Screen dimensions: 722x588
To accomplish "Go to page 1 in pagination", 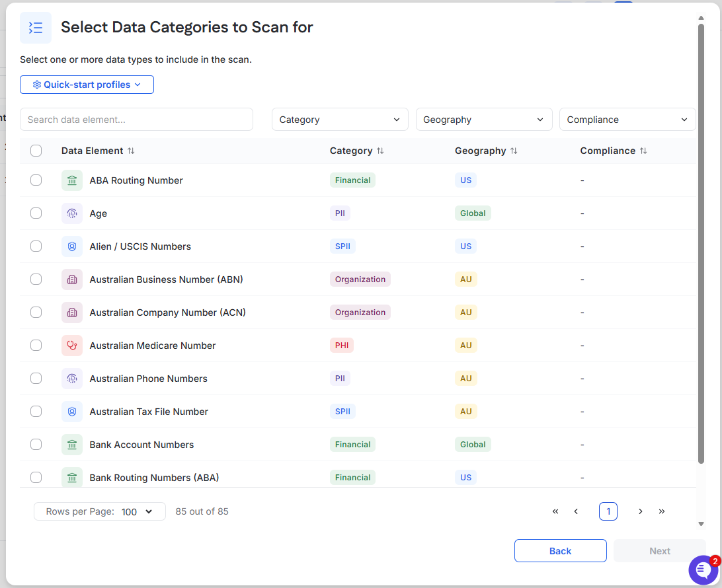I will pos(608,511).
